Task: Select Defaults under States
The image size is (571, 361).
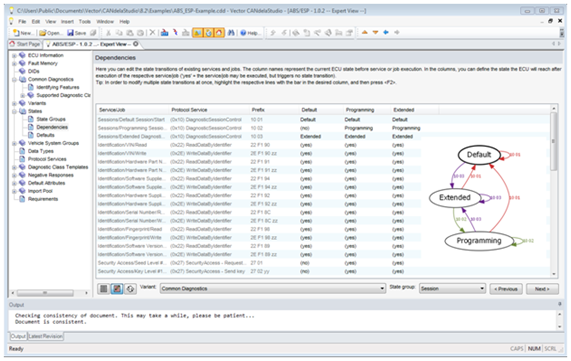Action: coord(46,135)
